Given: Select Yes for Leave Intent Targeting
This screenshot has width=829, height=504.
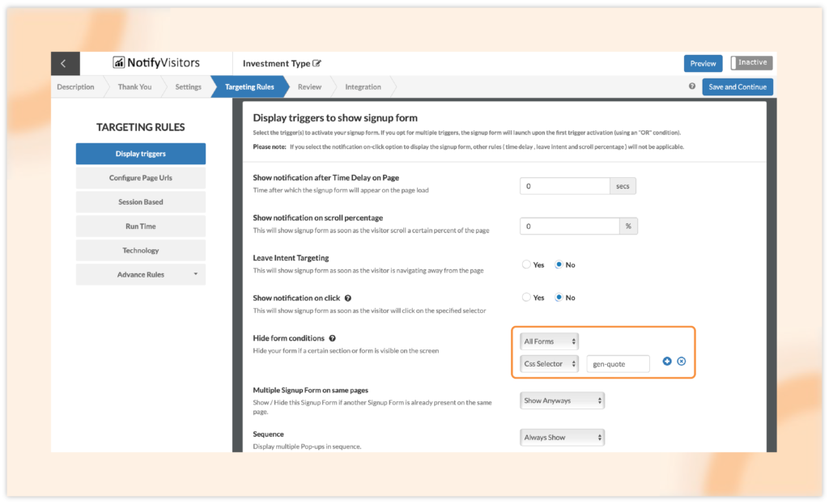Looking at the screenshot, I should (526, 265).
